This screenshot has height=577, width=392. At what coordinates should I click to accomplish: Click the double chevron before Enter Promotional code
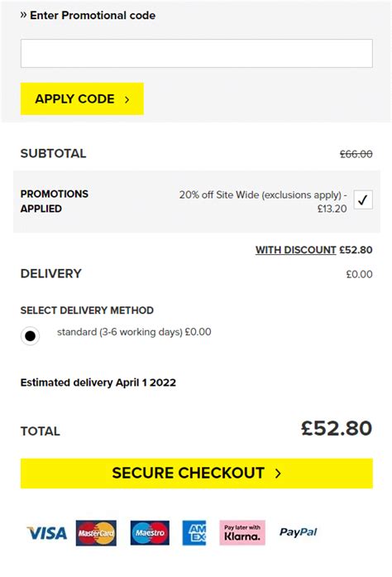click(23, 15)
